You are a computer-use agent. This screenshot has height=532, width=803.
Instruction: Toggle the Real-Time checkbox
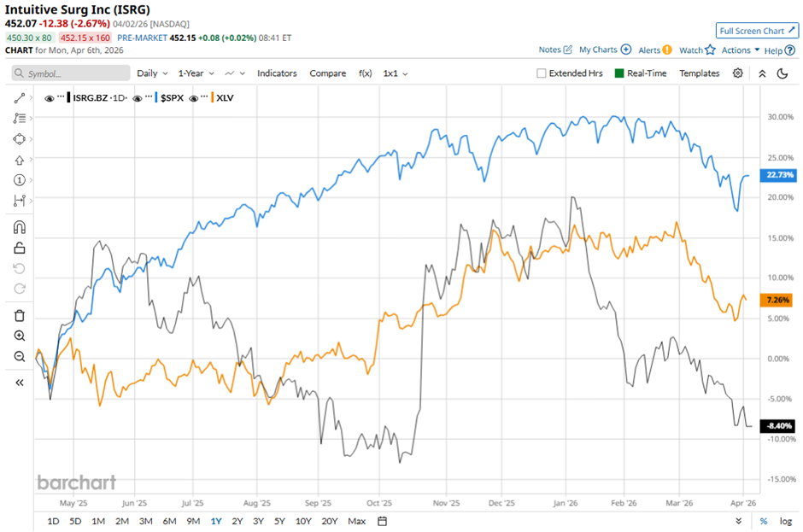click(620, 73)
